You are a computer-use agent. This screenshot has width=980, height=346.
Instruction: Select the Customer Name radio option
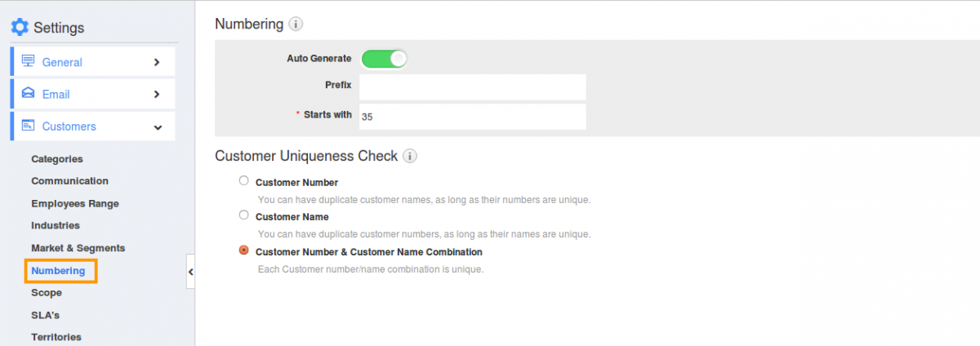coord(243,215)
